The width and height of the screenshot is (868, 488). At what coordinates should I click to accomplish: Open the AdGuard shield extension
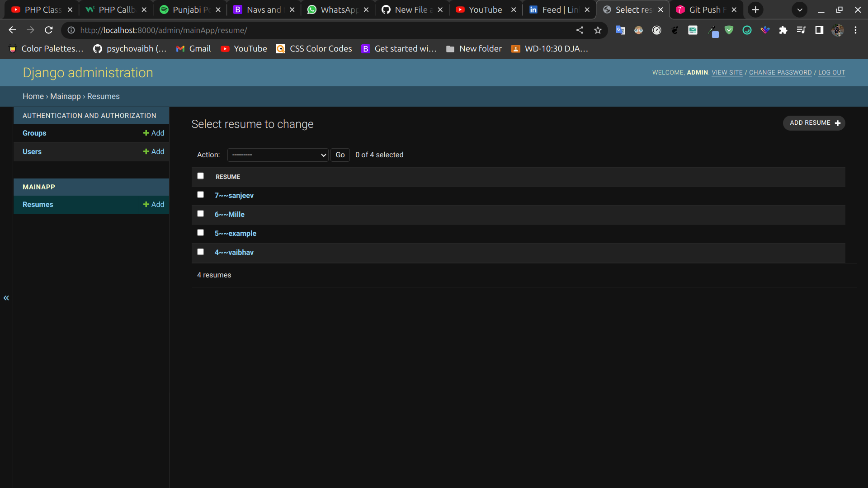[x=729, y=30]
